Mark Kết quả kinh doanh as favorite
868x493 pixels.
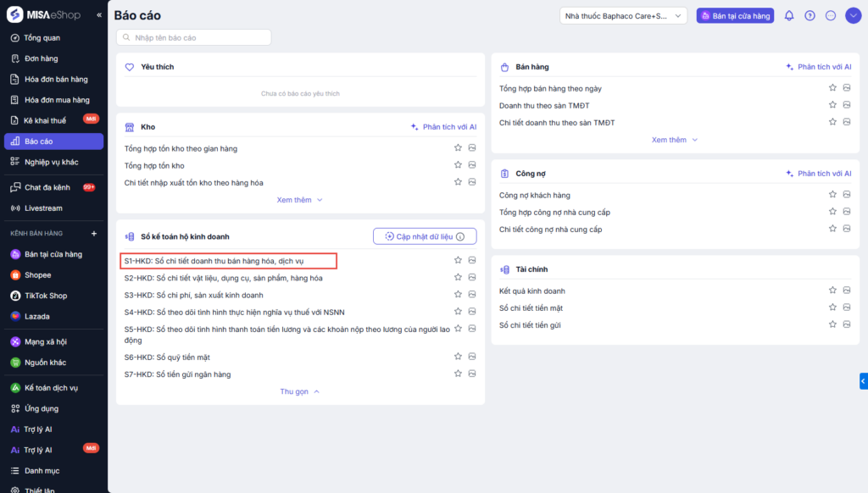[x=833, y=291]
